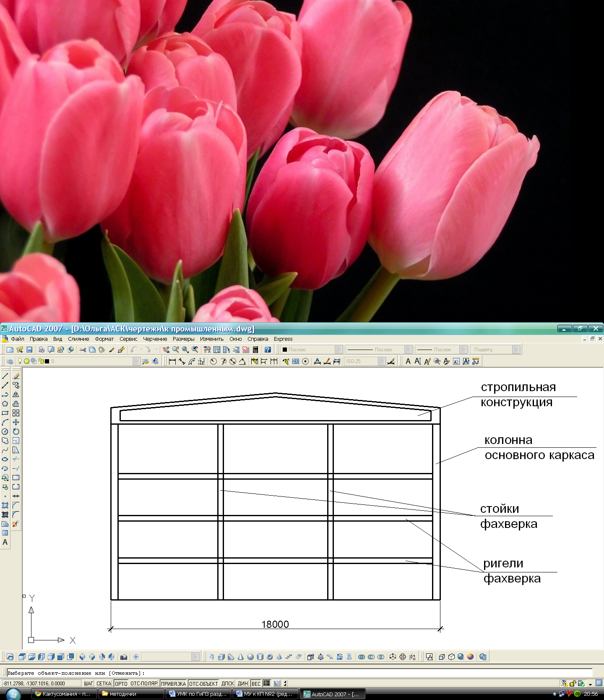The image size is (604, 700).
Task: Open the Черчение menu
Action: tap(155, 339)
